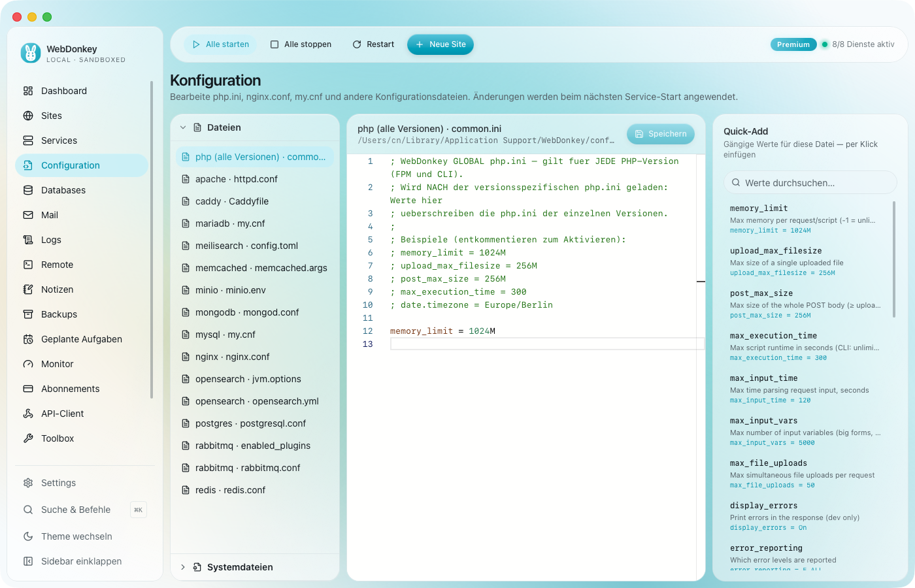Click the 8/8 Dienste aktiv status
The height and width of the screenshot is (588, 915).
pyautogui.click(x=858, y=44)
